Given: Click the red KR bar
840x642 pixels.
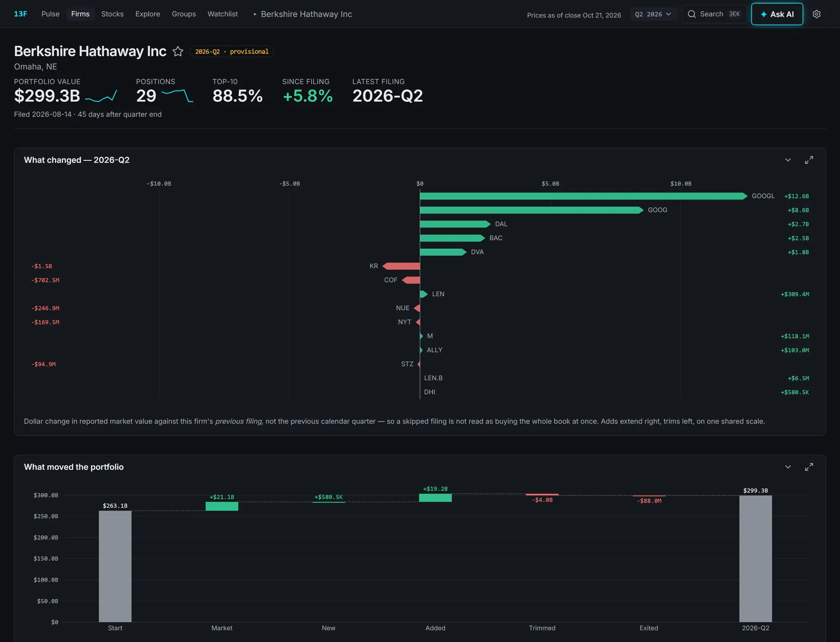Looking at the screenshot, I should (401, 266).
